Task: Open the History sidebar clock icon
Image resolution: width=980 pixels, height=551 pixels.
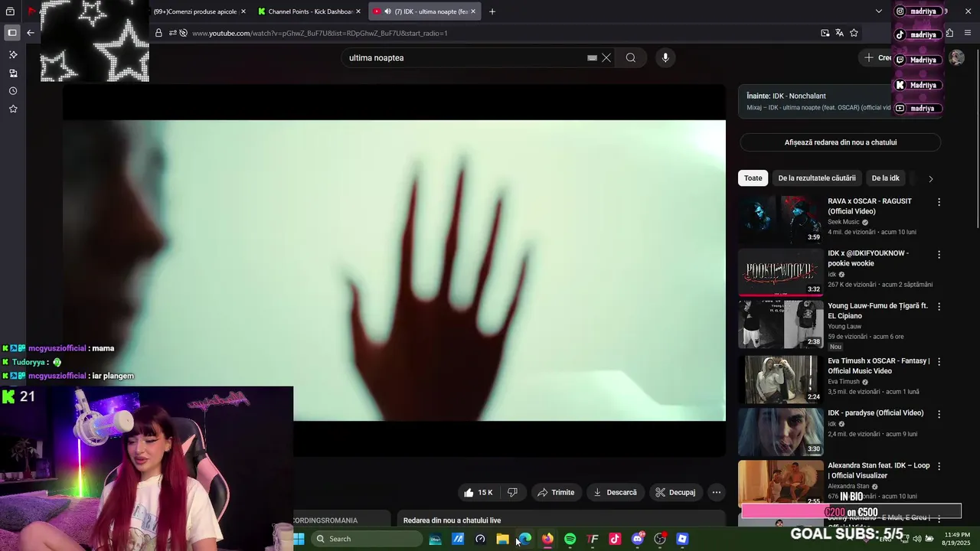Action: tap(13, 90)
